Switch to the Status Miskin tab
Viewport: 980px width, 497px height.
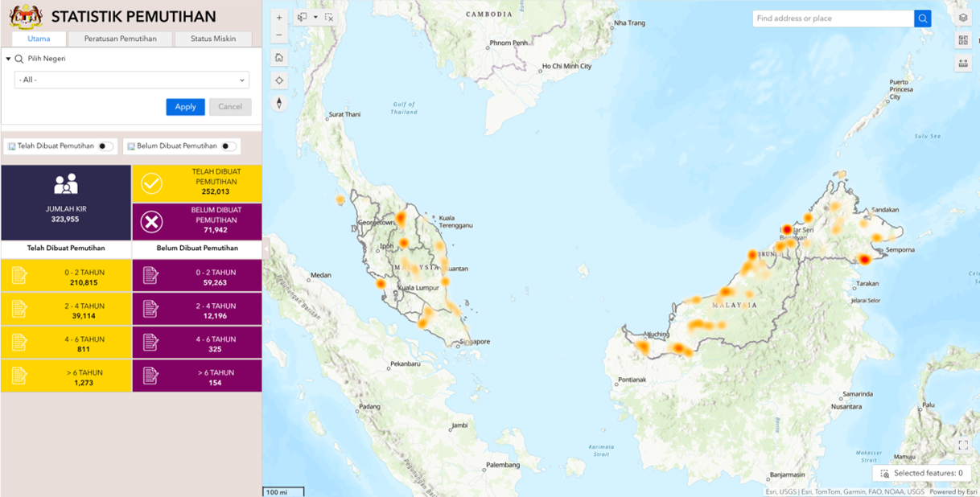(x=213, y=39)
